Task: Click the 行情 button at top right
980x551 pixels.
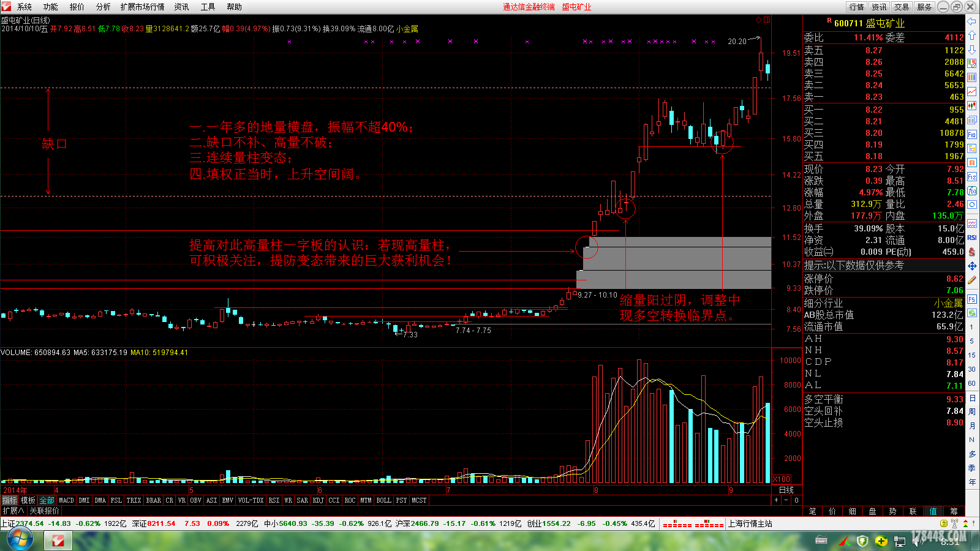Action: [x=856, y=7]
